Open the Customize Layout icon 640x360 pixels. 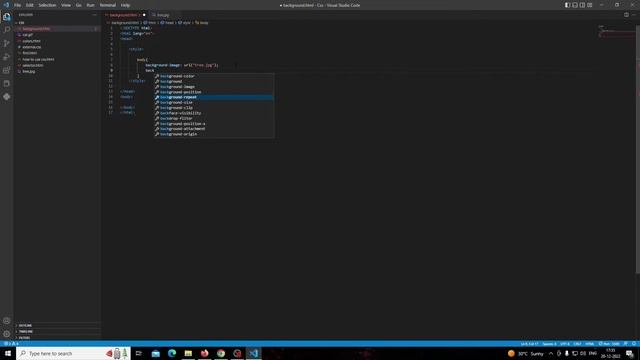click(x=589, y=5)
